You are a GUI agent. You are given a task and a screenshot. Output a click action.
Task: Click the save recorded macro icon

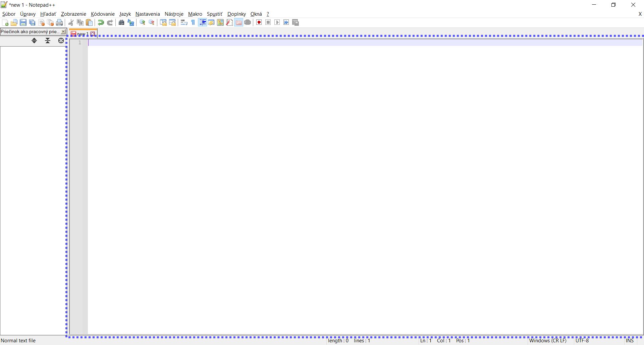coord(296,22)
